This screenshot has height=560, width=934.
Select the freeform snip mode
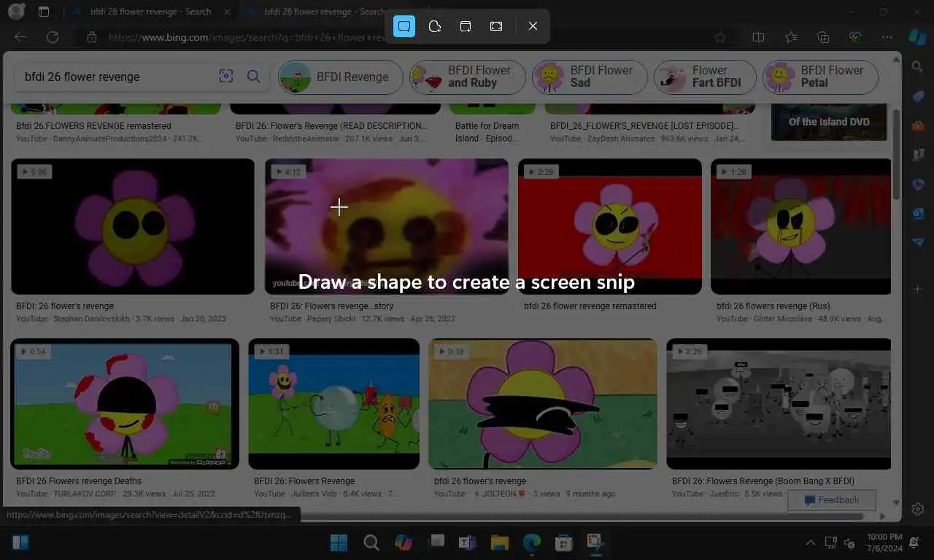point(435,26)
